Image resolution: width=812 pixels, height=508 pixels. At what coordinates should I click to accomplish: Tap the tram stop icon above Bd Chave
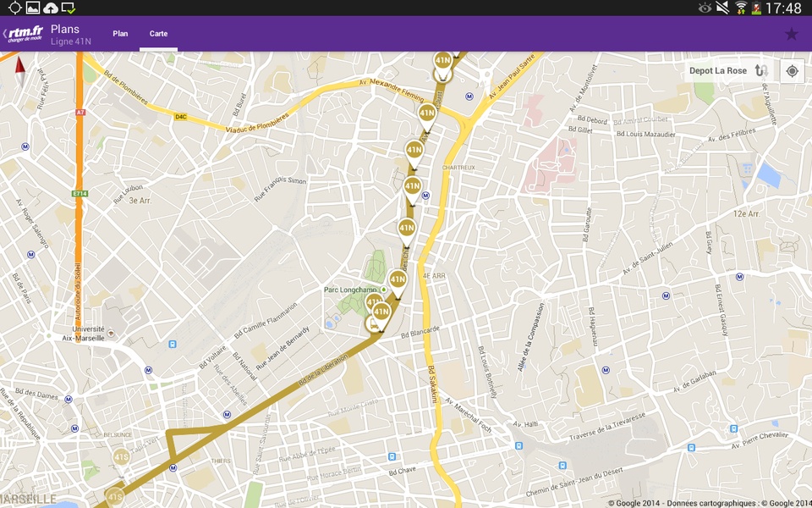[x=392, y=456]
